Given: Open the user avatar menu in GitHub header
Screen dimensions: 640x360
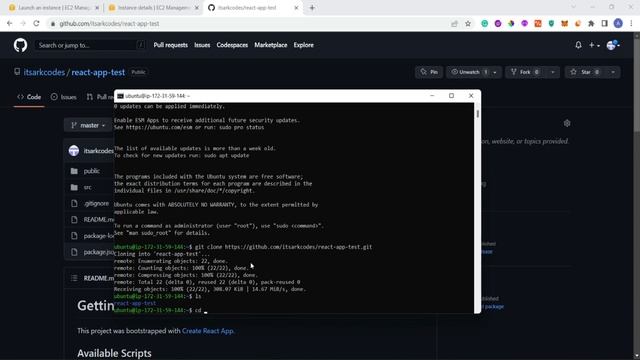Looking at the screenshot, I should pos(613,45).
